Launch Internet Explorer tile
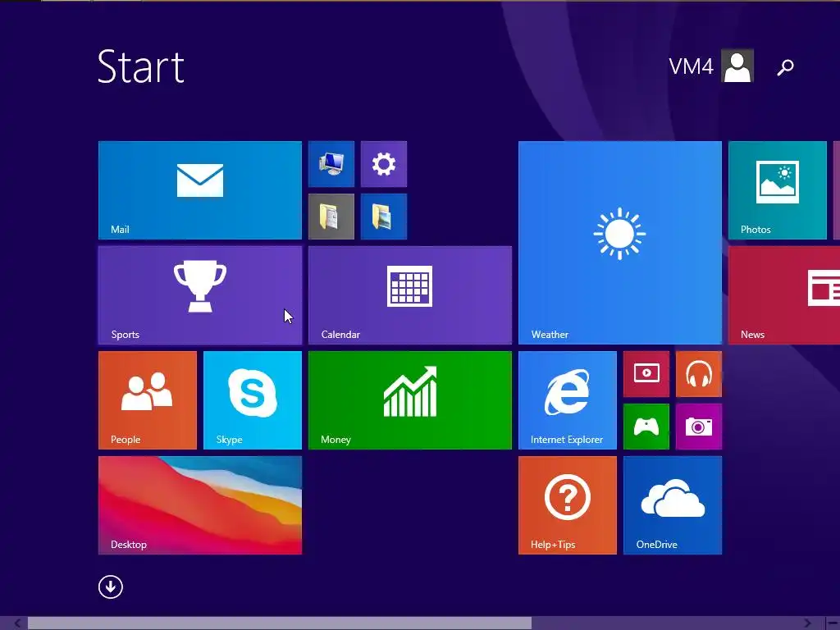 tap(568, 400)
